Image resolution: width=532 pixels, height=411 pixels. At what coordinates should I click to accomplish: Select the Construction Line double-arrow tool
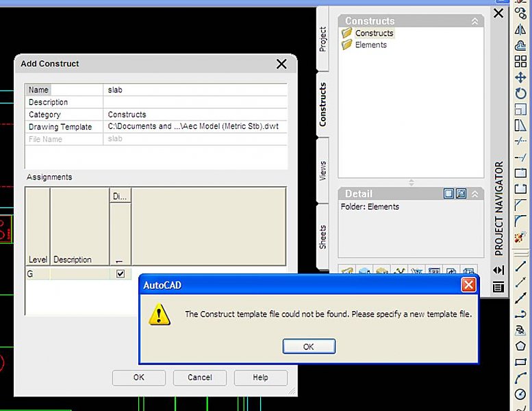click(520, 298)
